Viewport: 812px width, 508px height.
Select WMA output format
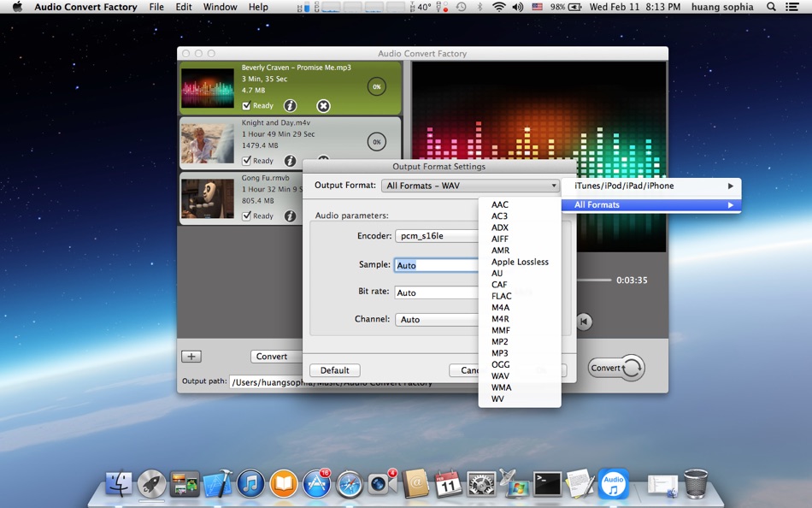pos(520,387)
